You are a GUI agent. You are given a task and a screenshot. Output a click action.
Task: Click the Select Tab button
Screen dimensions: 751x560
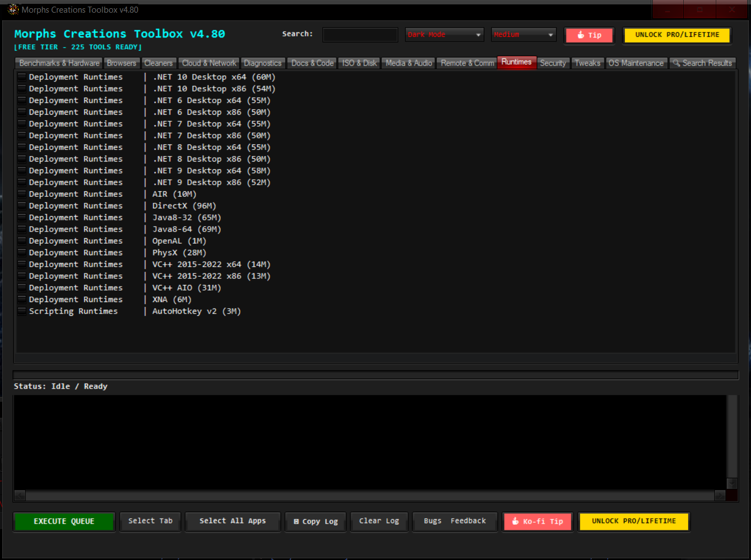[x=150, y=521]
